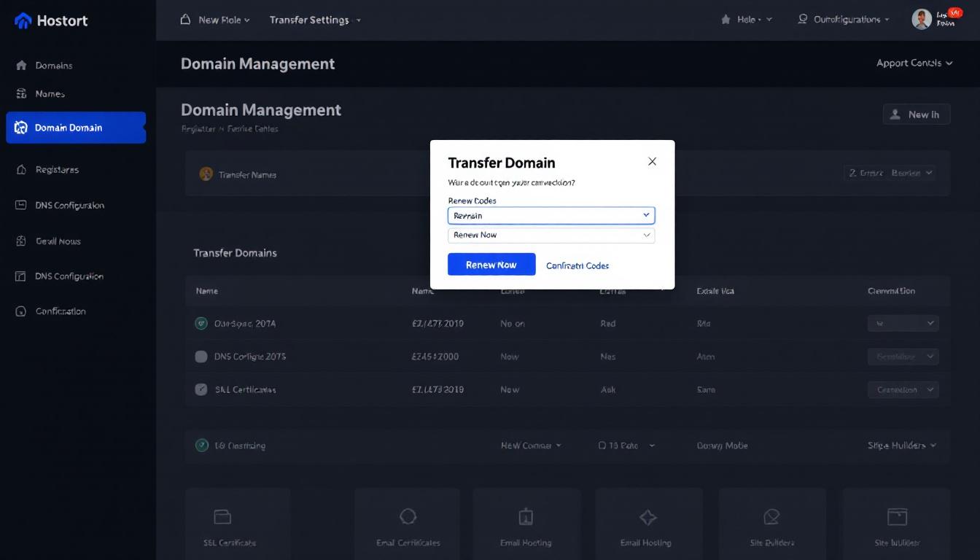Select Domain Domain in the sidebar

pos(76,128)
